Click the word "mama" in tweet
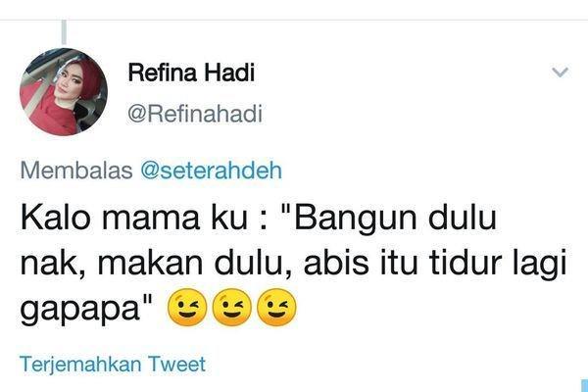This screenshot has width=588, height=392. point(150,220)
